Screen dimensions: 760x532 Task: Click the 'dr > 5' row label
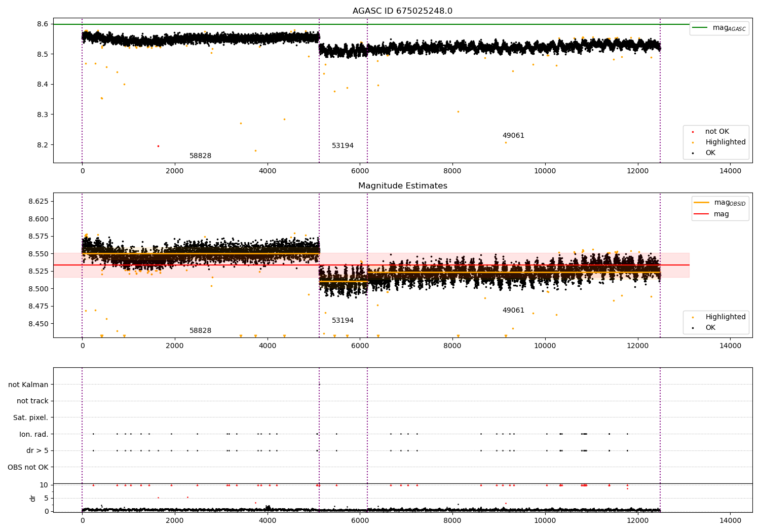click(x=37, y=451)
